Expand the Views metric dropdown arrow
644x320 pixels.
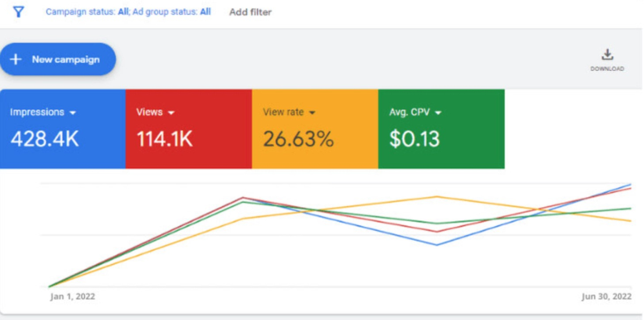[172, 113]
